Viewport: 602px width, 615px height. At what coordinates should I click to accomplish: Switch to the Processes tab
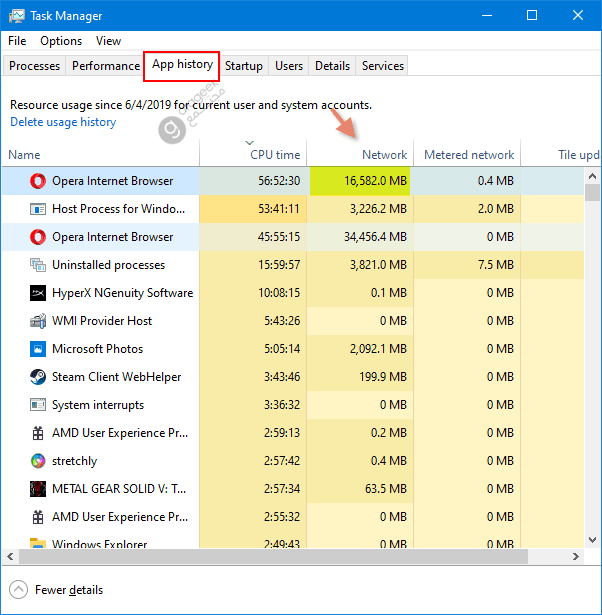(x=34, y=66)
